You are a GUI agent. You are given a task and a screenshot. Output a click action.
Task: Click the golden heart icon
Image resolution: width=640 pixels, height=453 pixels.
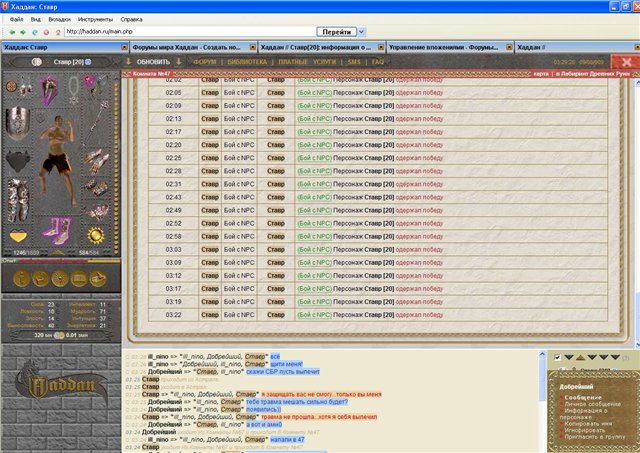pyautogui.click(x=18, y=236)
